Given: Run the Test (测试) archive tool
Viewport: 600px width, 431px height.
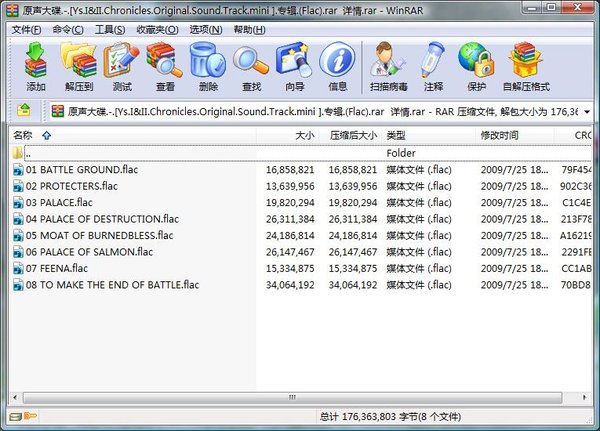Looking at the screenshot, I should click(122, 67).
